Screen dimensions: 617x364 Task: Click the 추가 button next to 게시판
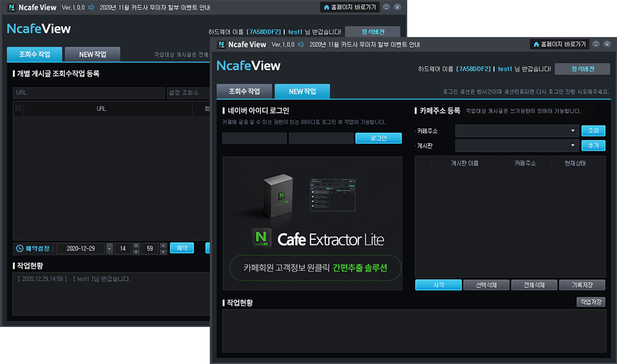[x=594, y=146]
